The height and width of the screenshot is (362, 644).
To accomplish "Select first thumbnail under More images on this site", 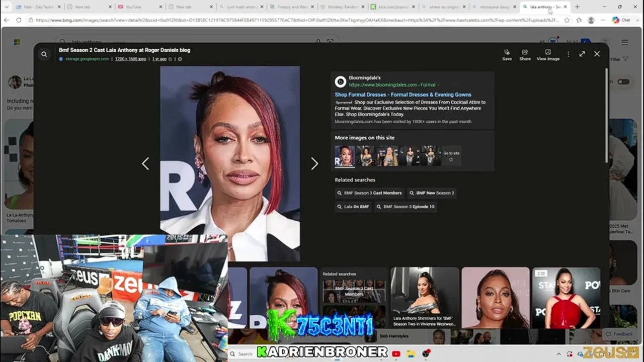I will (x=345, y=156).
